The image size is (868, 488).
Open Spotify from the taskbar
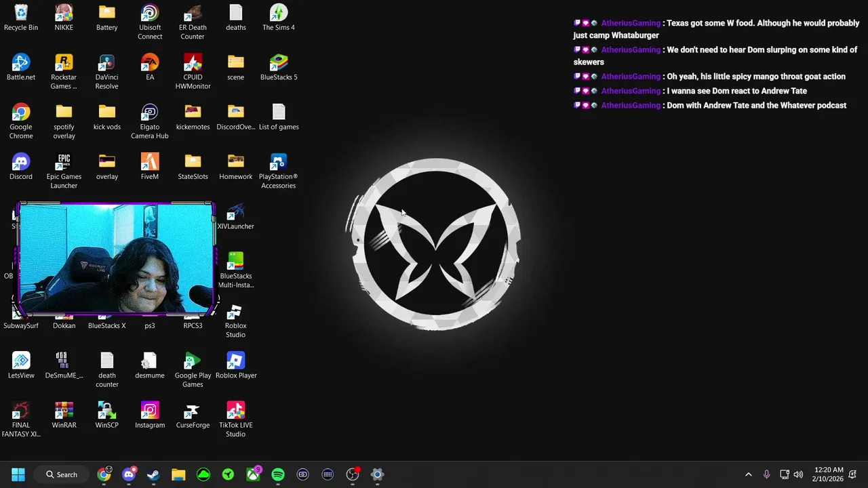[x=278, y=474]
